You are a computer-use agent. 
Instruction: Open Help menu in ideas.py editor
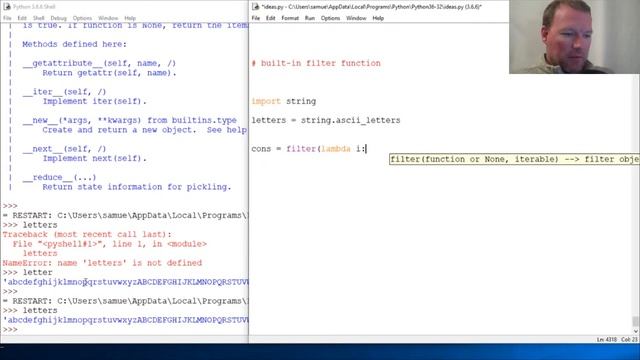[378, 18]
